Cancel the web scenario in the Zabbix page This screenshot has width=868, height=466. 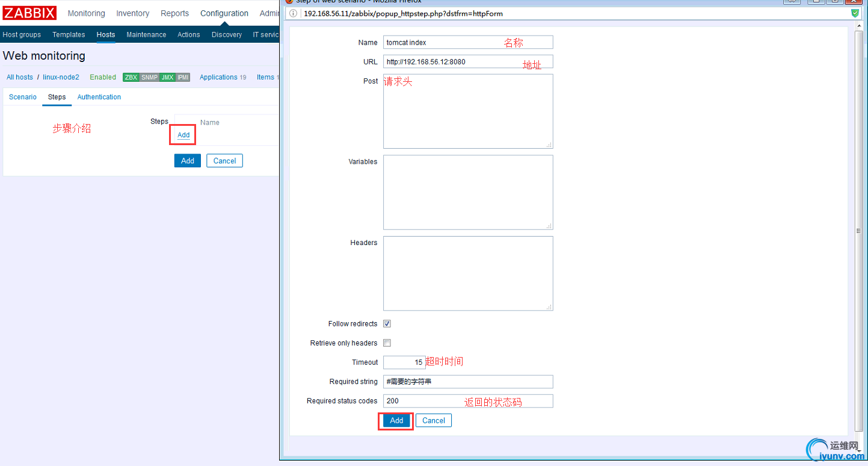pos(224,161)
